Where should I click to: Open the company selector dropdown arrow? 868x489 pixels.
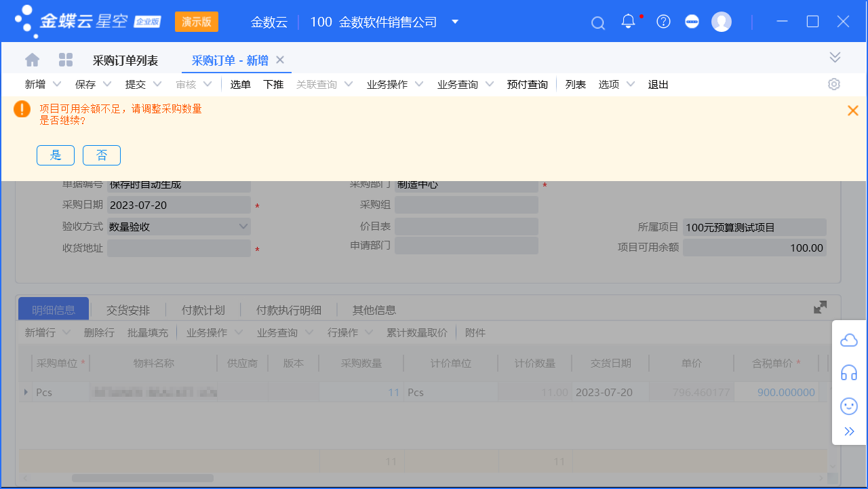(x=455, y=22)
